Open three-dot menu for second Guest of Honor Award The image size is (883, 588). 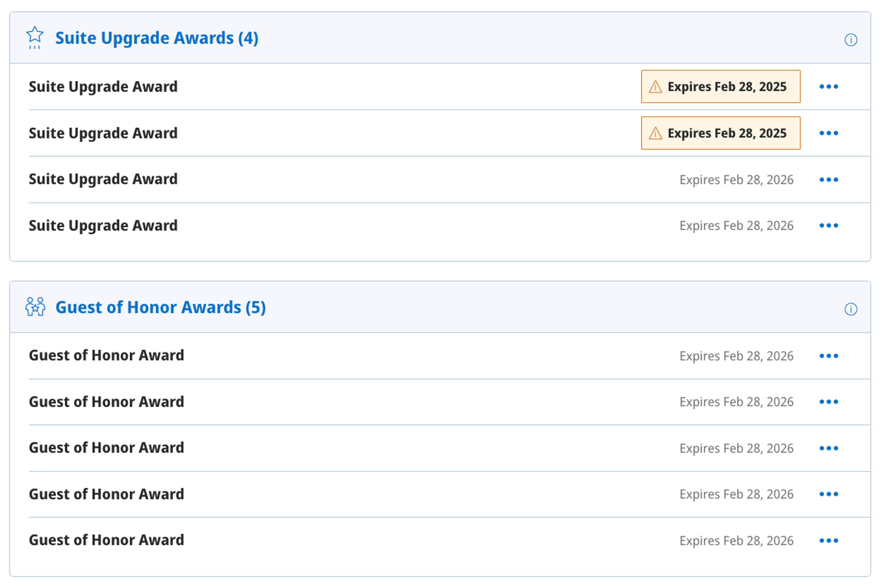pos(828,402)
